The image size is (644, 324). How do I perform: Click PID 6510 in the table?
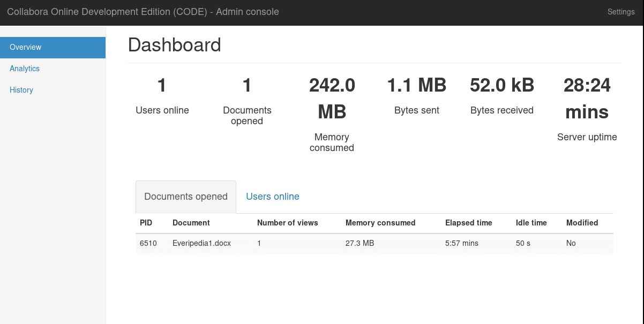(148, 243)
